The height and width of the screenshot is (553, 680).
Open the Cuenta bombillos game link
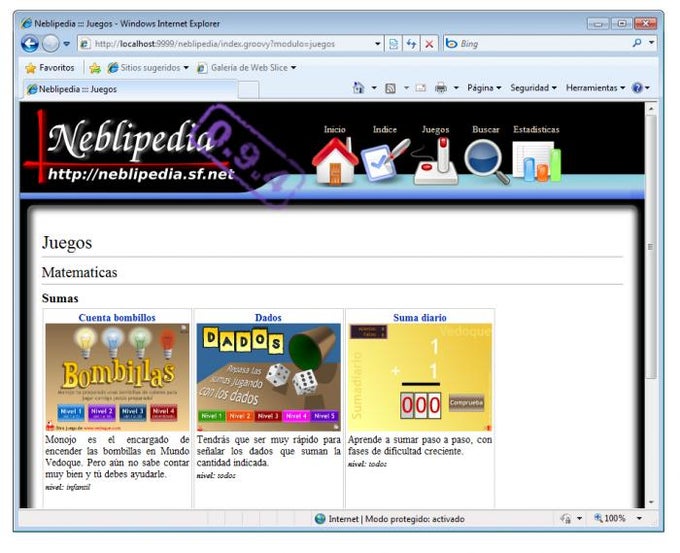pyautogui.click(x=117, y=317)
